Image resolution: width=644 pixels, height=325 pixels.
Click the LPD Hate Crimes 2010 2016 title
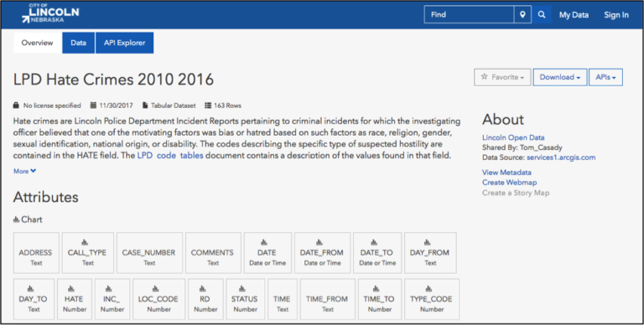113,80
